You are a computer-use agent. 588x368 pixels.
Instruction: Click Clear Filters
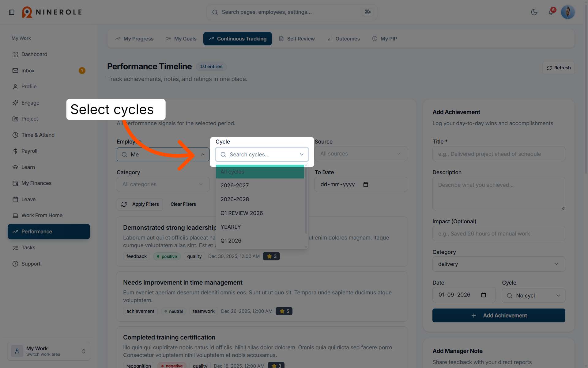[x=183, y=204]
